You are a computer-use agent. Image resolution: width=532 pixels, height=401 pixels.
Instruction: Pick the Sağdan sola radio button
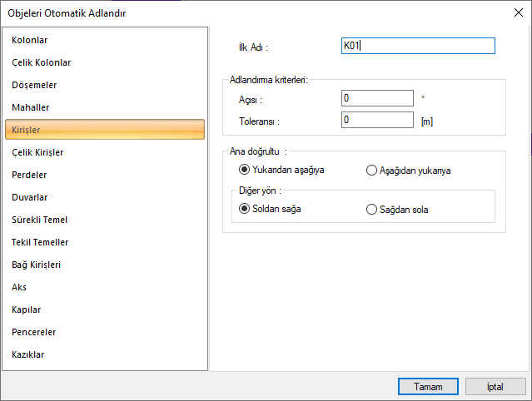372,210
